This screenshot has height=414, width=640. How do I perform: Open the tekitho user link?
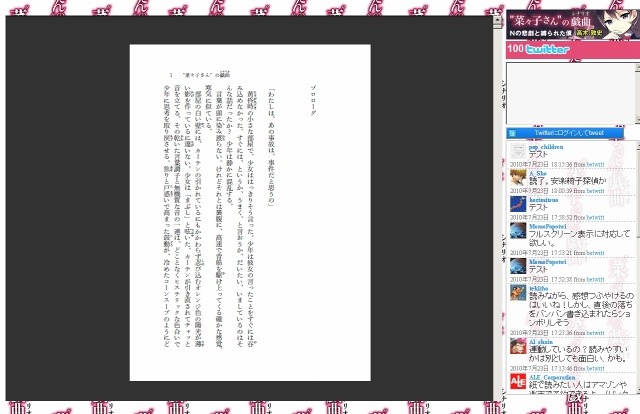(538, 288)
